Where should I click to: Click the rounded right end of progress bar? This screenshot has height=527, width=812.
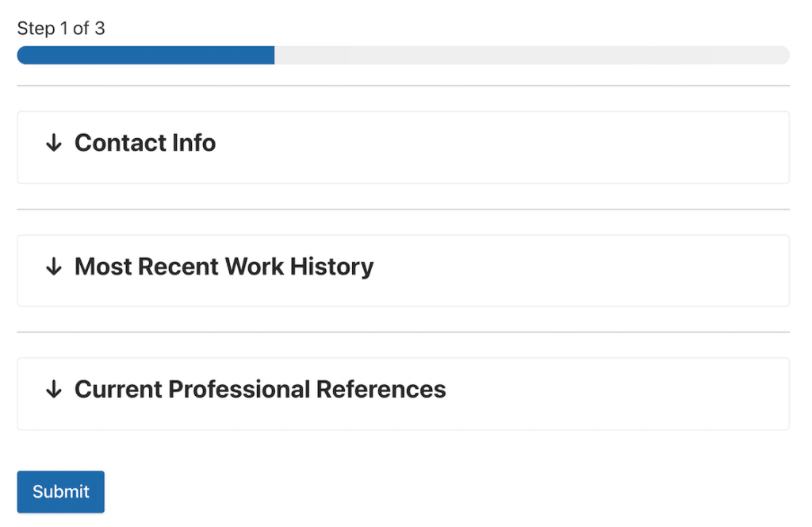tap(783, 55)
